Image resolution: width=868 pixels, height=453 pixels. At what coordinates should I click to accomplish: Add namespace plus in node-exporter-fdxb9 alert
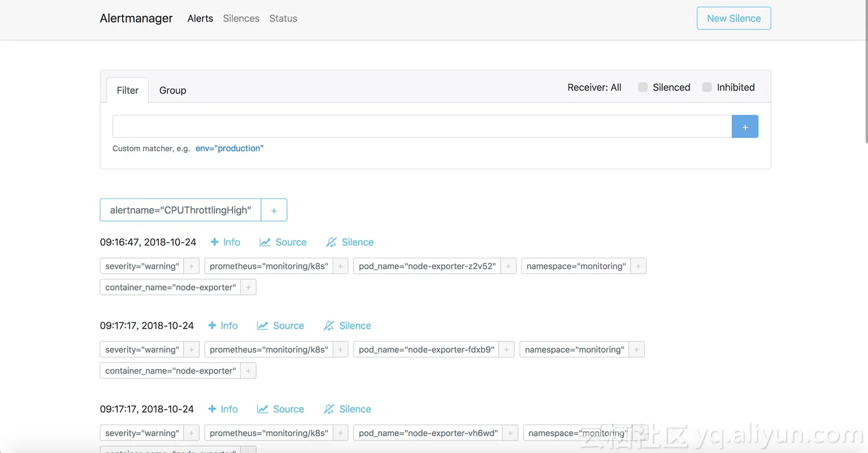(x=637, y=350)
